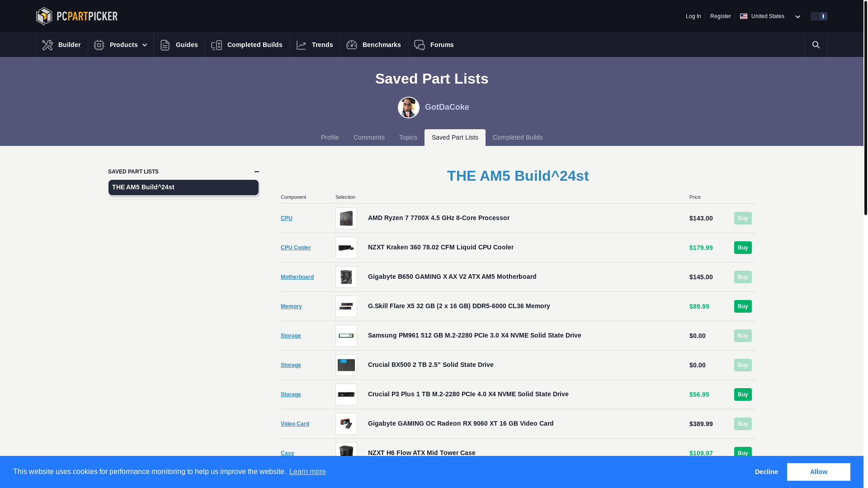The width and height of the screenshot is (868, 488).
Task: Click the Memory component link
Action: click(291, 306)
